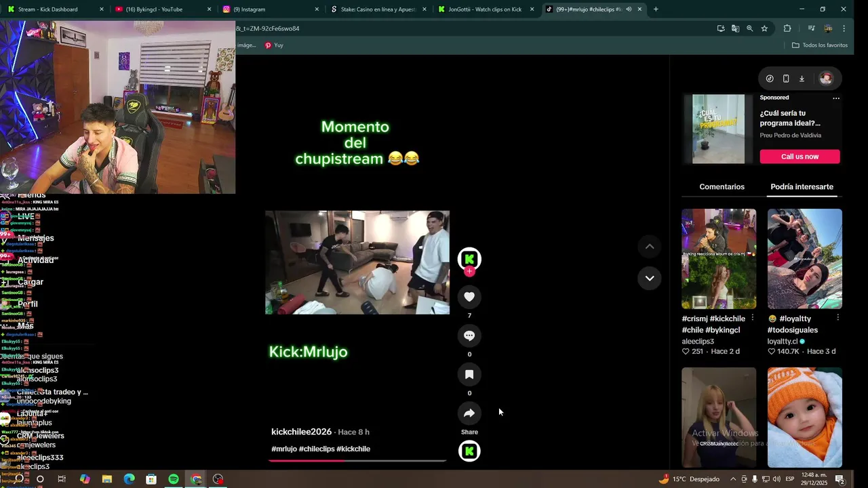The image size is (868, 488).
Task: Open the notification center icon
Action: [x=840, y=479]
